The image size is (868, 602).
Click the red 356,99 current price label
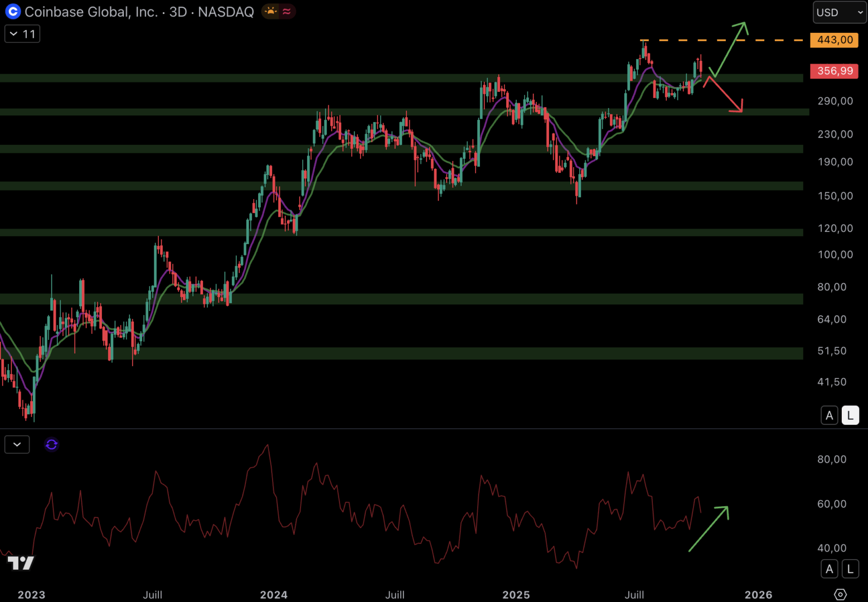click(834, 71)
